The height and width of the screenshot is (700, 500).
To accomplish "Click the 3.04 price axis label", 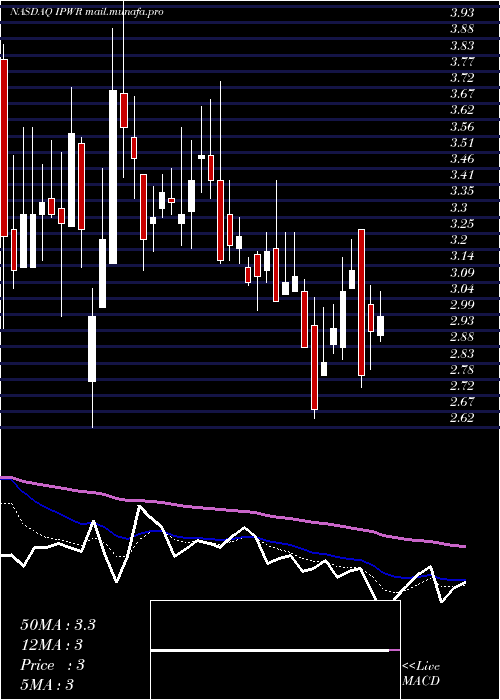I will coord(462,289).
